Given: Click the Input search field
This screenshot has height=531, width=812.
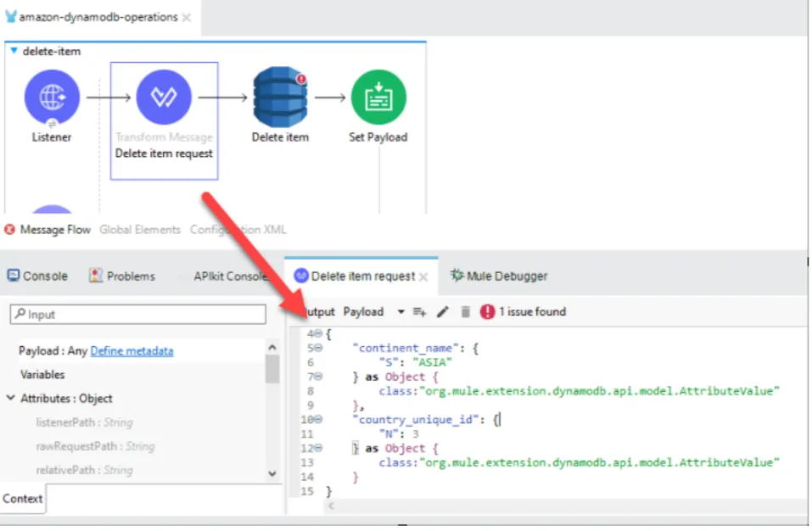Looking at the screenshot, I should (x=138, y=314).
